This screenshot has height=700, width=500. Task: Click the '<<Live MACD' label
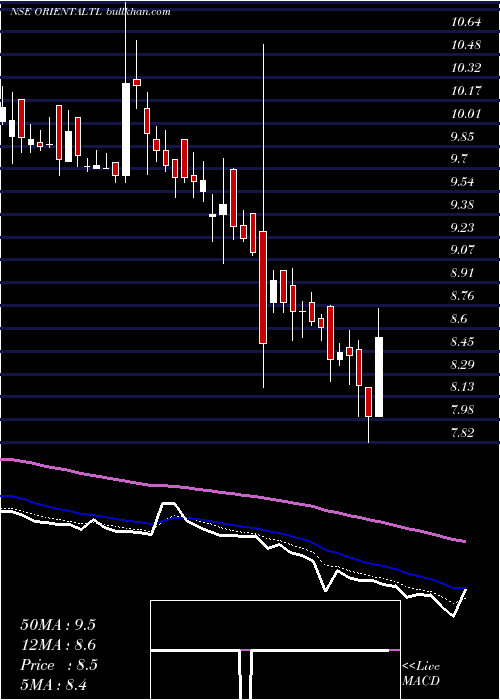pyautogui.click(x=421, y=674)
